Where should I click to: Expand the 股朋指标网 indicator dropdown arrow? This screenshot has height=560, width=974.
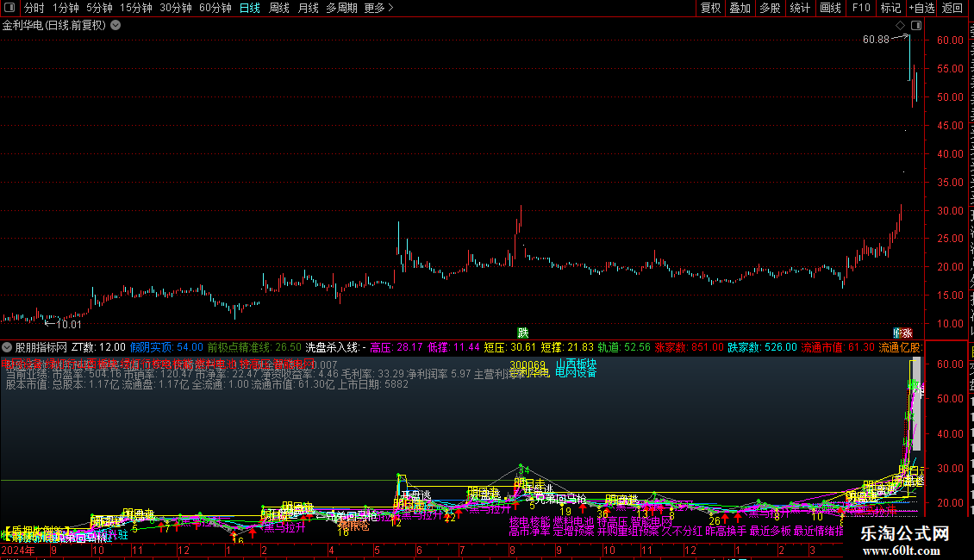coord(7,347)
